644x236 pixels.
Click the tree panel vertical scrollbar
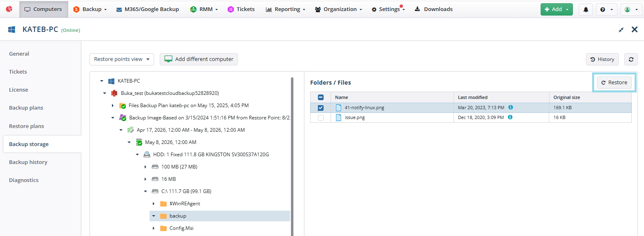pos(292,156)
